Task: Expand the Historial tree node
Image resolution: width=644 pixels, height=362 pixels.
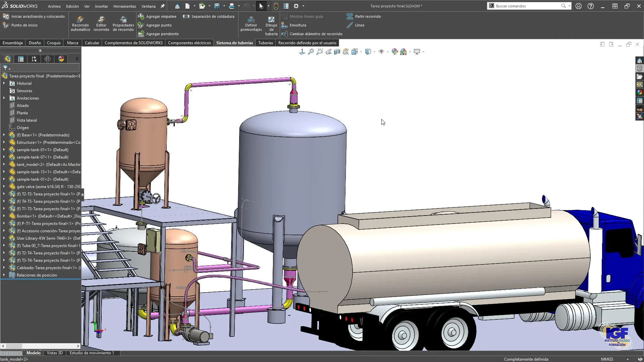Action: pyautogui.click(x=4, y=83)
